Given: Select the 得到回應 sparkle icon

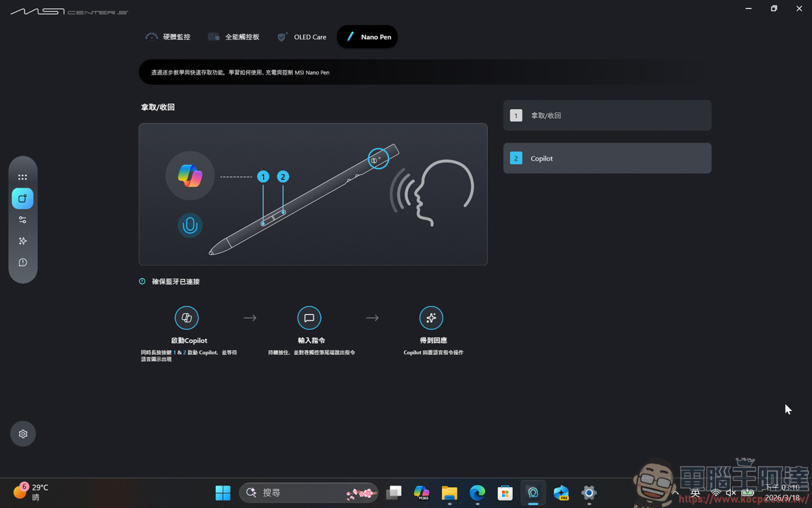Looking at the screenshot, I should point(431,318).
